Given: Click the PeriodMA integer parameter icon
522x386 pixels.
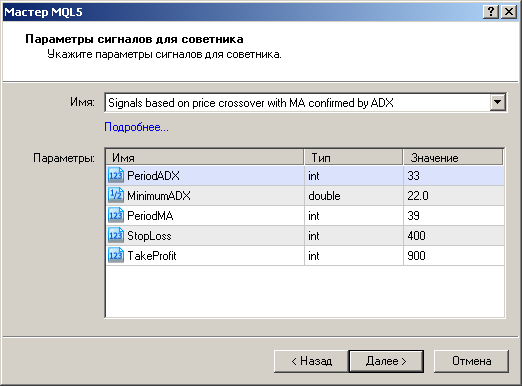Looking at the screenshot, I should pyautogui.click(x=116, y=215).
